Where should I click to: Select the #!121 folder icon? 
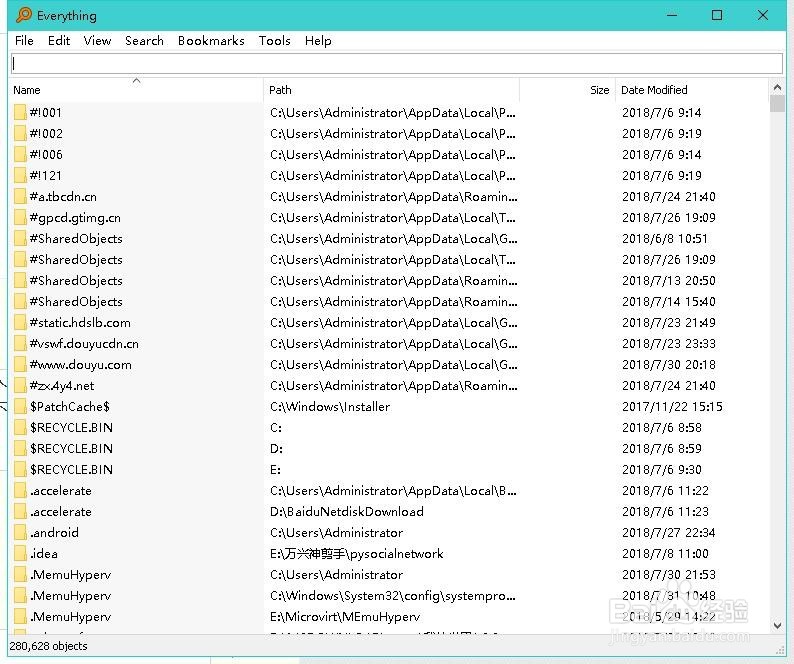point(20,176)
